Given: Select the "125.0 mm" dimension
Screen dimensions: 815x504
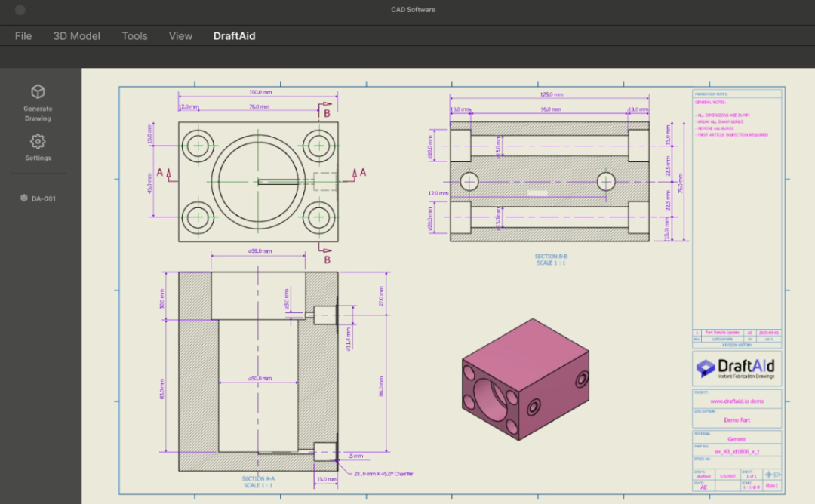Looking at the screenshot, I should coord(552,94).
